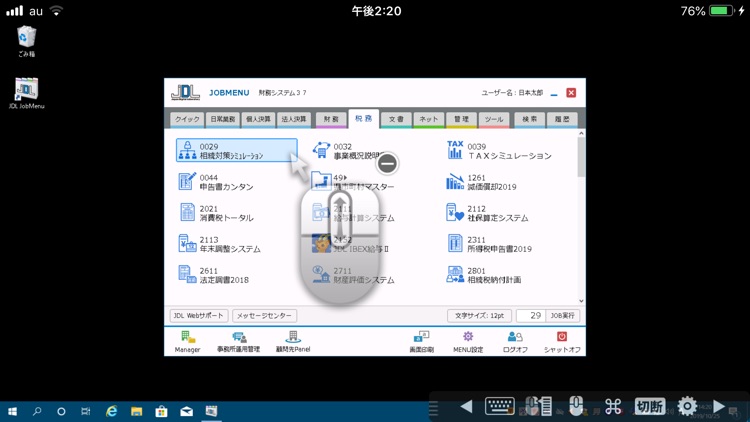Click the ログオフ icon

tap(515, 342)
